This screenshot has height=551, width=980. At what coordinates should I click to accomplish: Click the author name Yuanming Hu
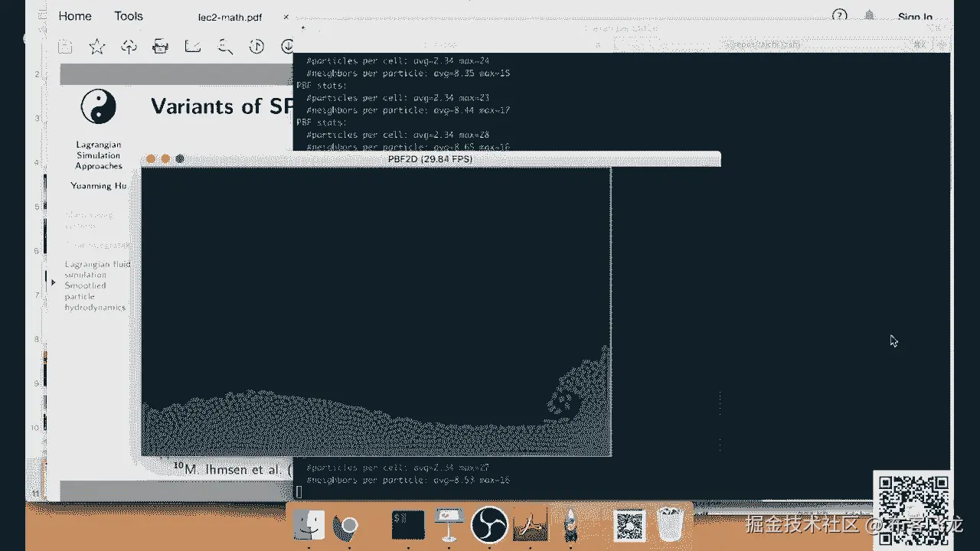tap(99, 186)
